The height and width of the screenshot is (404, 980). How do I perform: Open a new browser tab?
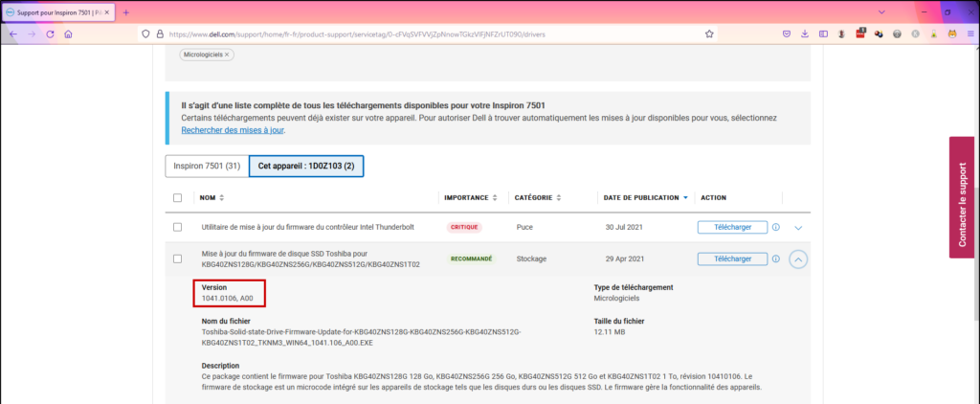[x=125, y=12]
